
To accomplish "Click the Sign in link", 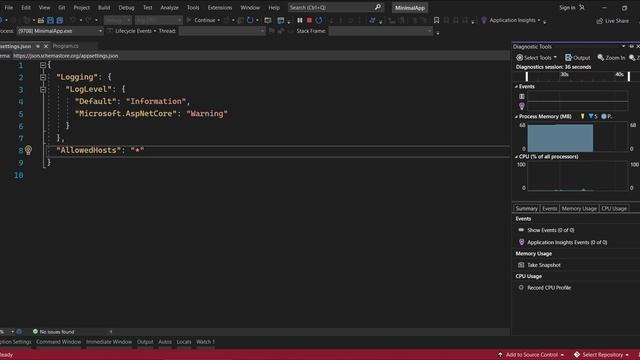I will tap(567, 7).
